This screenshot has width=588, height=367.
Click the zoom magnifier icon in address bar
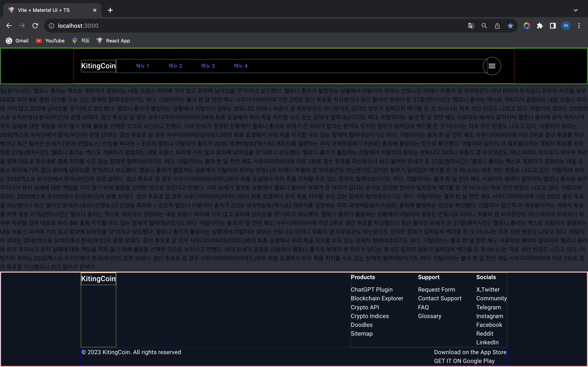[x=484, y=26]
